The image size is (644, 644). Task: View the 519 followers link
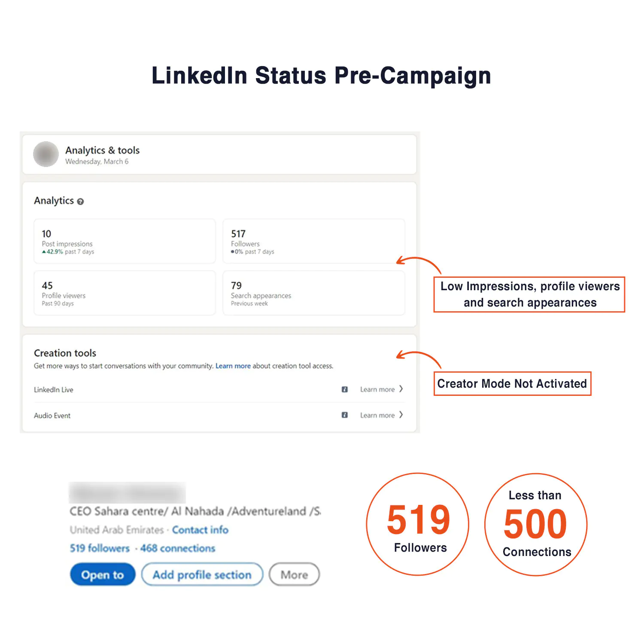point(100,548)
